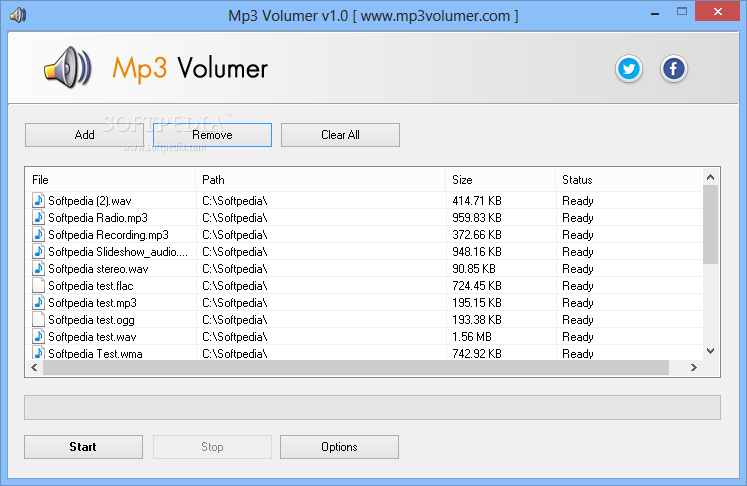Click size value 193.38 KB
This screenshot has height=486, width=747.
(477, 320)
